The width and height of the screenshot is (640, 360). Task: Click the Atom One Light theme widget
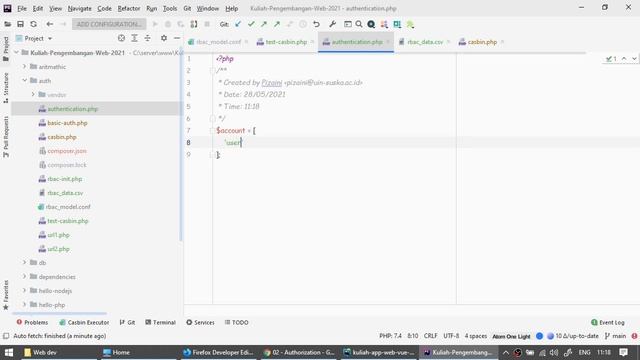point(511,336)
